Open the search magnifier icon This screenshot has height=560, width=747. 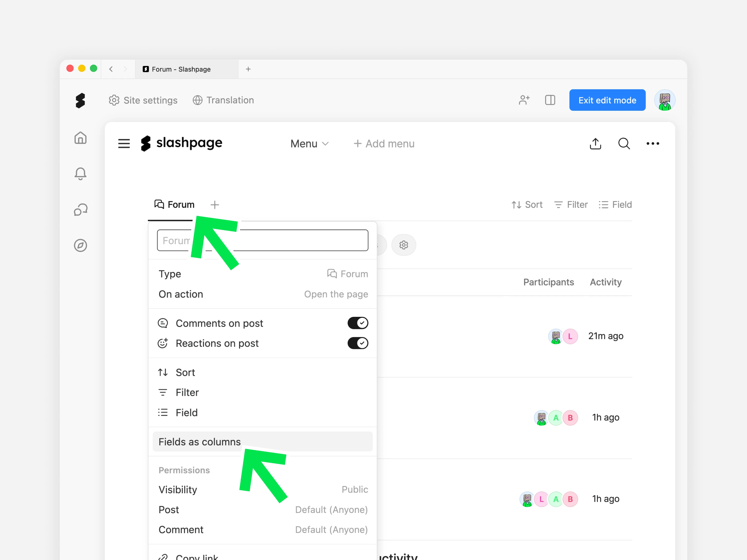(624, 144)
